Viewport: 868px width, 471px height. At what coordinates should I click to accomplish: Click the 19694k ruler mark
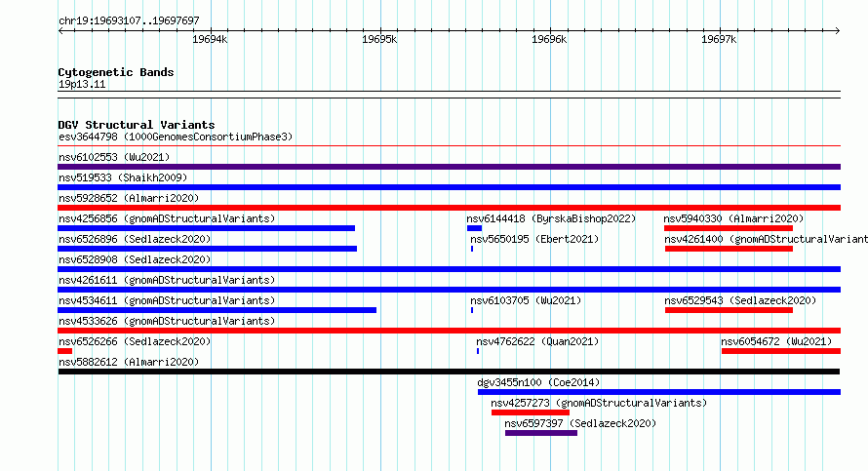coord(210,39)
